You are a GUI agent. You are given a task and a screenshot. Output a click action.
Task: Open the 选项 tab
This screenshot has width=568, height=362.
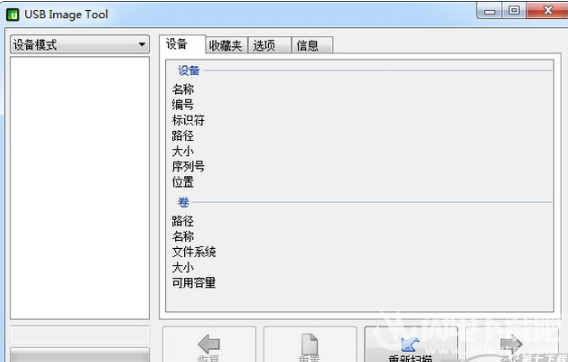point(270,45)
